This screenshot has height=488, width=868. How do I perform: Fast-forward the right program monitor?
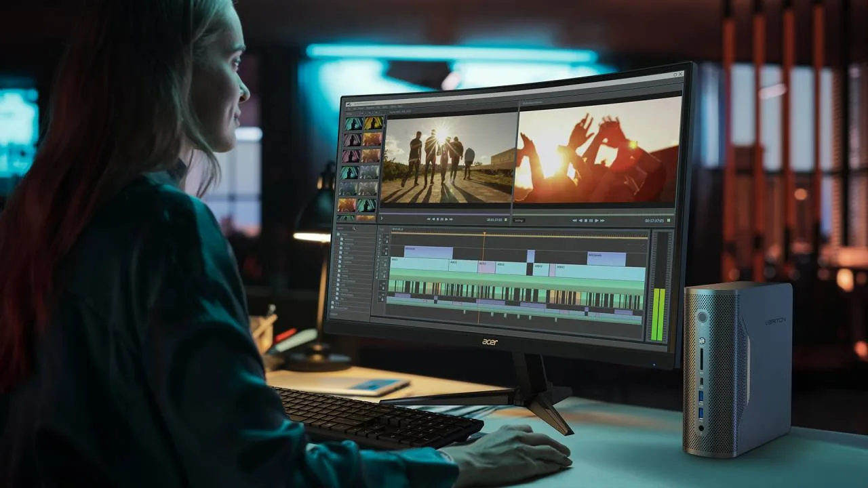(601, 220)
